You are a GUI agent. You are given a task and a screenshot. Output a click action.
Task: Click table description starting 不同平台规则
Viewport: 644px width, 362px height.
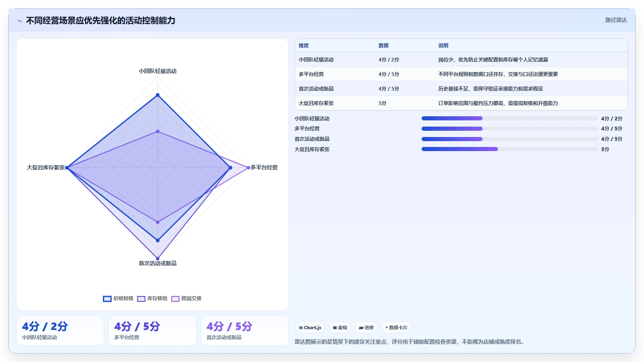[x=498, y=74]
